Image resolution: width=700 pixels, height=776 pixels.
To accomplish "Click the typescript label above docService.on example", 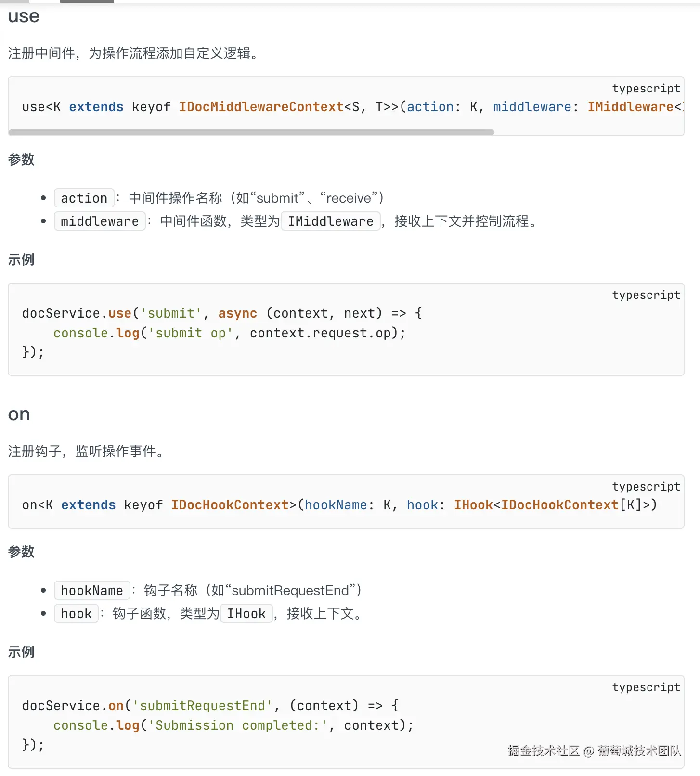I will (646, 687).
